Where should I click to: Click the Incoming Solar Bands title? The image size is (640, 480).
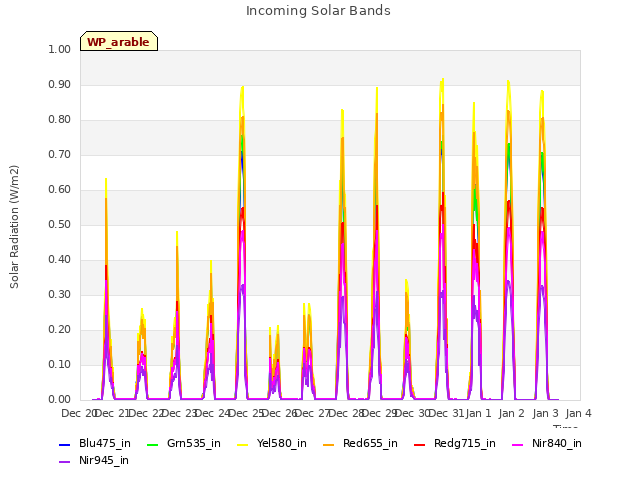318,11
